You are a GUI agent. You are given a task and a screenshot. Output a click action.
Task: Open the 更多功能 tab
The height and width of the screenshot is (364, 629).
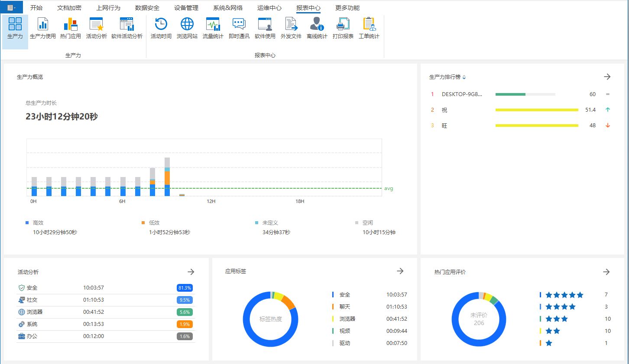click(347, 8)
